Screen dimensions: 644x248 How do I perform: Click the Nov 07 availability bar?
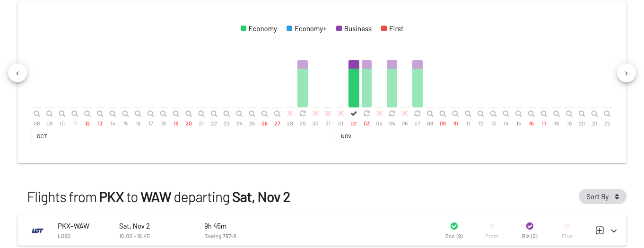pos(418,84)
